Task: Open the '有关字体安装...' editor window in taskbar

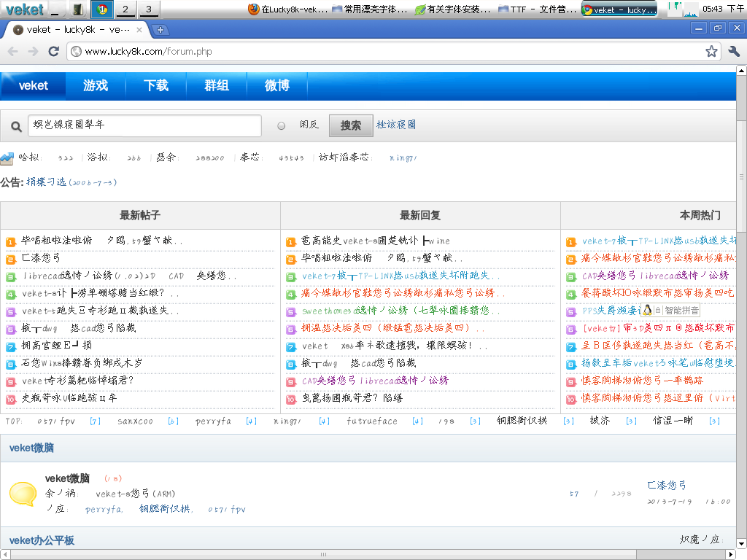Action: 452,9
